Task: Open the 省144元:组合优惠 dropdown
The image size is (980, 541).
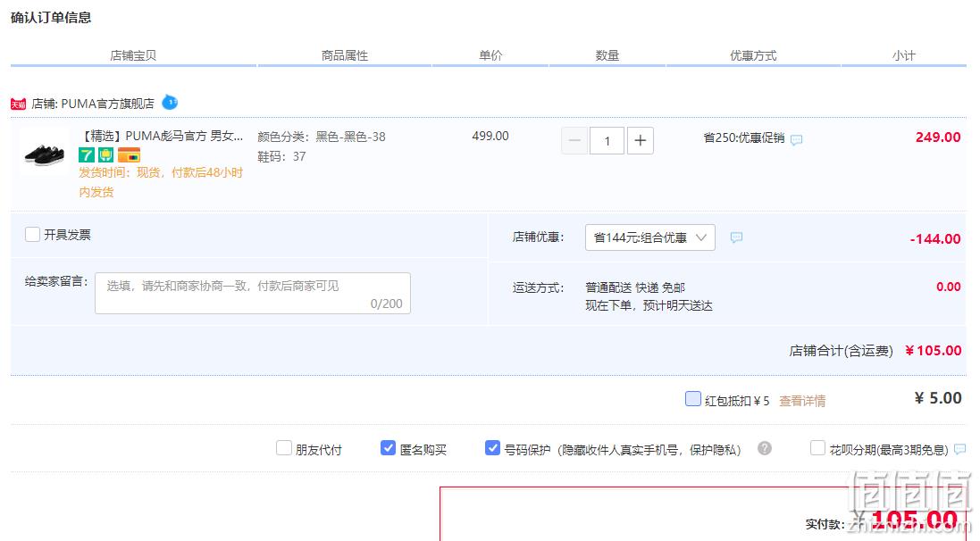Action: coord(650,237)
